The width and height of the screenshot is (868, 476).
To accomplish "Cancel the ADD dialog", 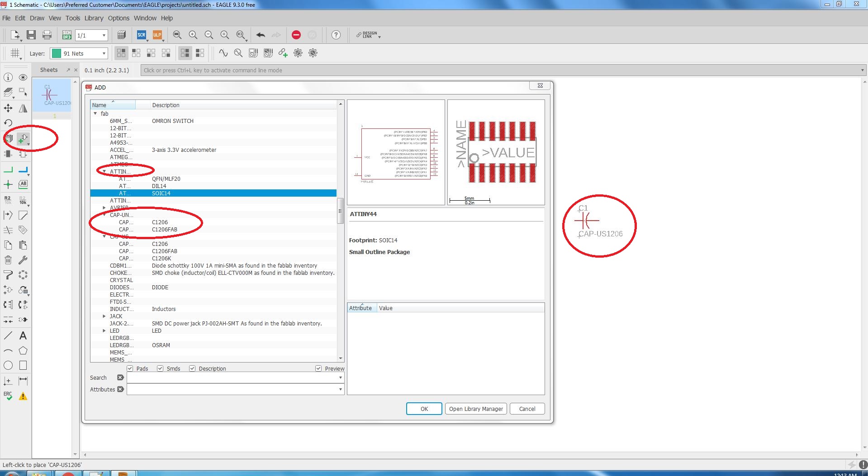I will (527, 409).
